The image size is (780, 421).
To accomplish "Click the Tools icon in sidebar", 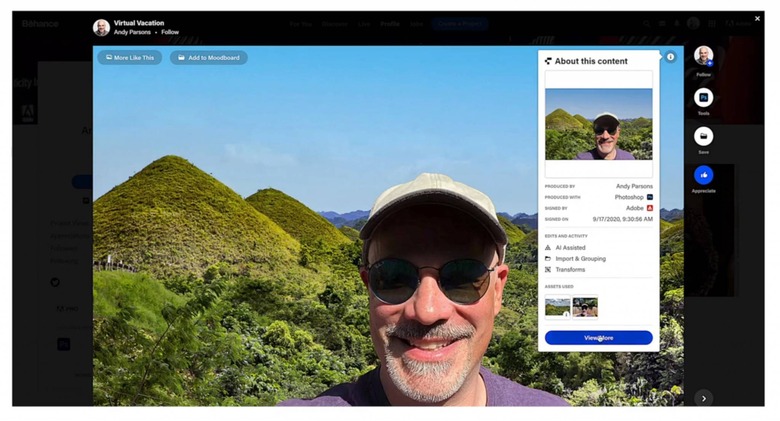I will click(x=703, y=97).
